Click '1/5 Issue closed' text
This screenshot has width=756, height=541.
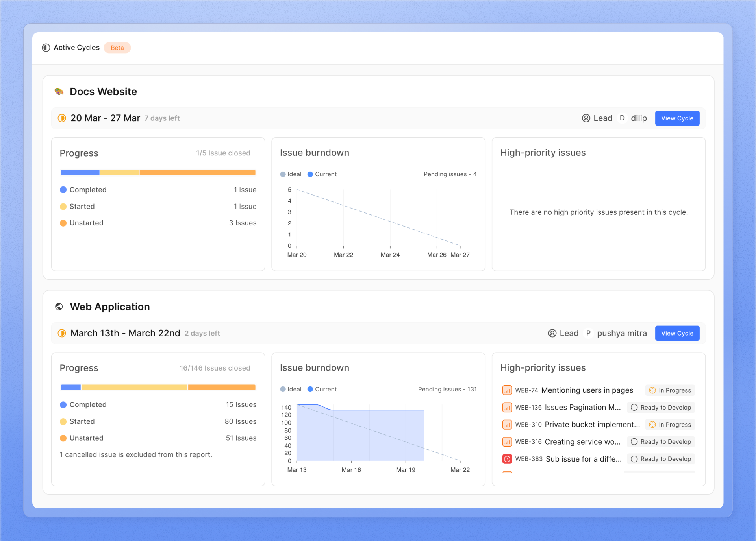pyautogui.click(x=223, y=153)
